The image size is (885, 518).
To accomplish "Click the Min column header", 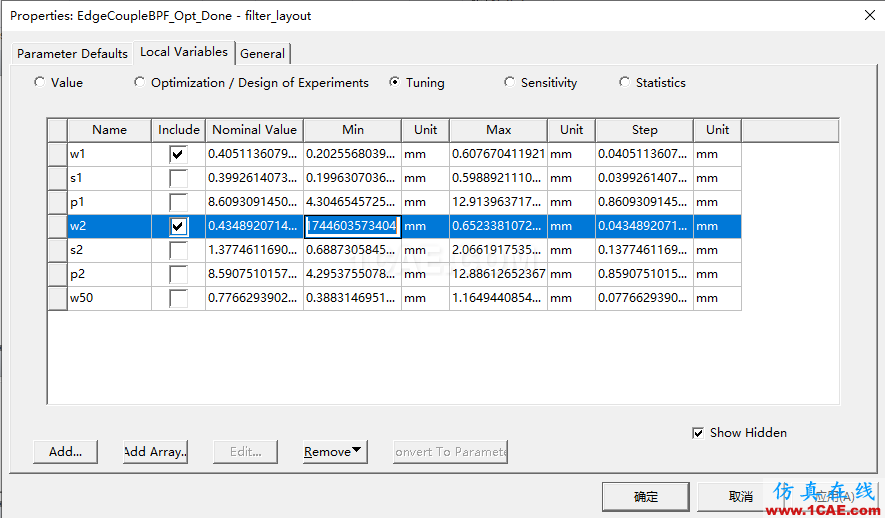I will point(353,130).
